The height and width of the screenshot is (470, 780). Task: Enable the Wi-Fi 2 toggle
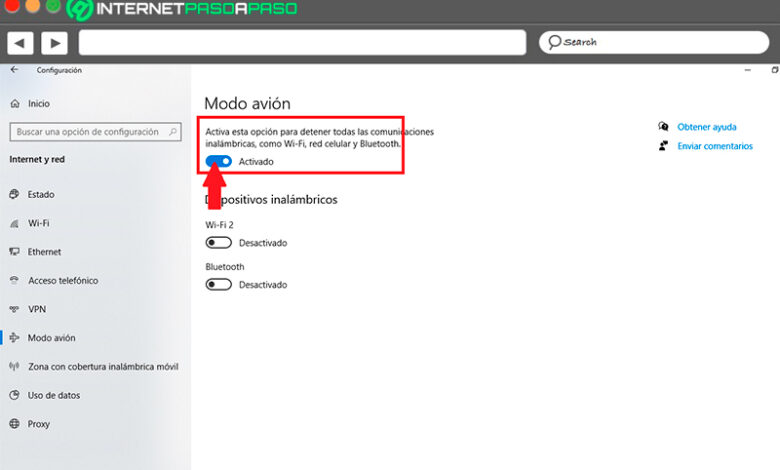(x=218, y=243)
